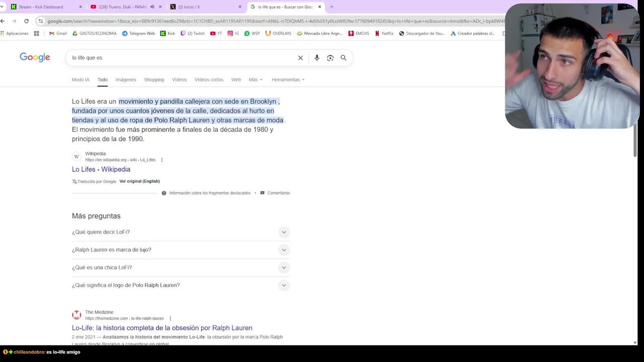Viewport: 644px width, 362px height.
Task: Open the YT bookmark
Action: (x=216, y=33)
